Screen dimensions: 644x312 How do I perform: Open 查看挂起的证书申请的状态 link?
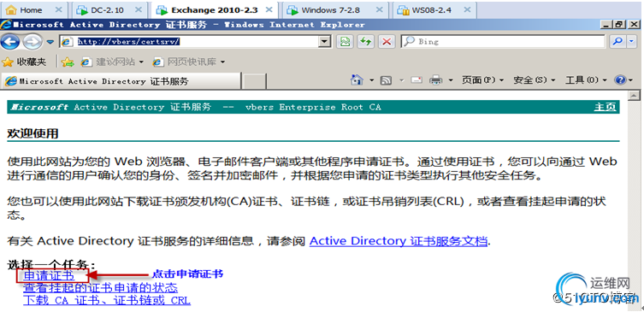coord(100,288)
